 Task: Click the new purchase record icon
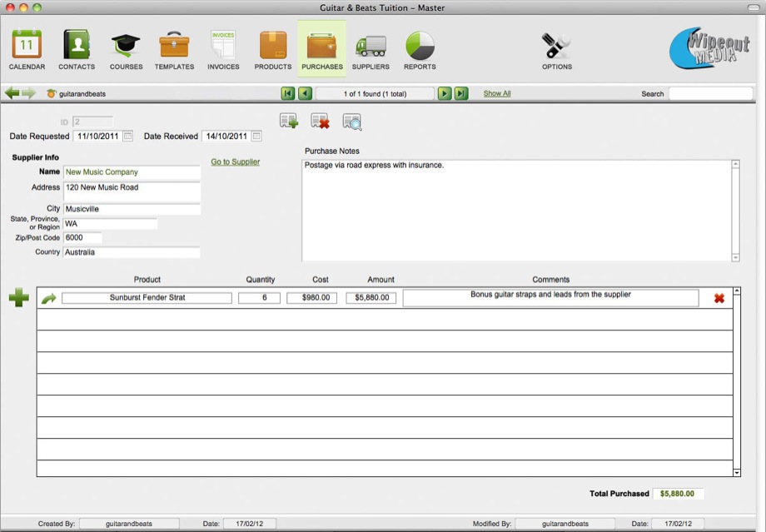[x=289, y=122]
